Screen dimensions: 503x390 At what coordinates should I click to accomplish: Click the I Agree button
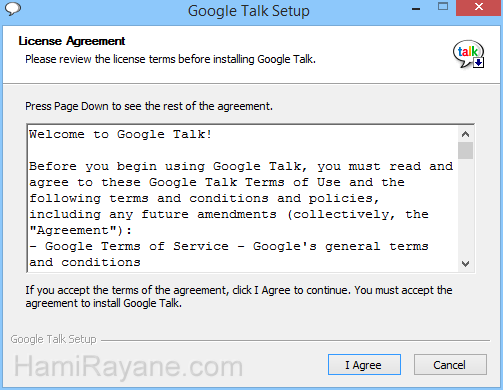(364, 365)
